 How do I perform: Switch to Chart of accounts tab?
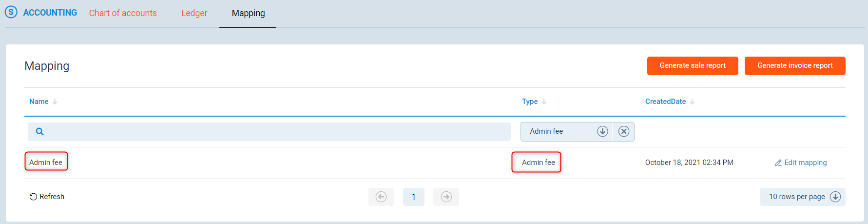click(x=123, y=13)
